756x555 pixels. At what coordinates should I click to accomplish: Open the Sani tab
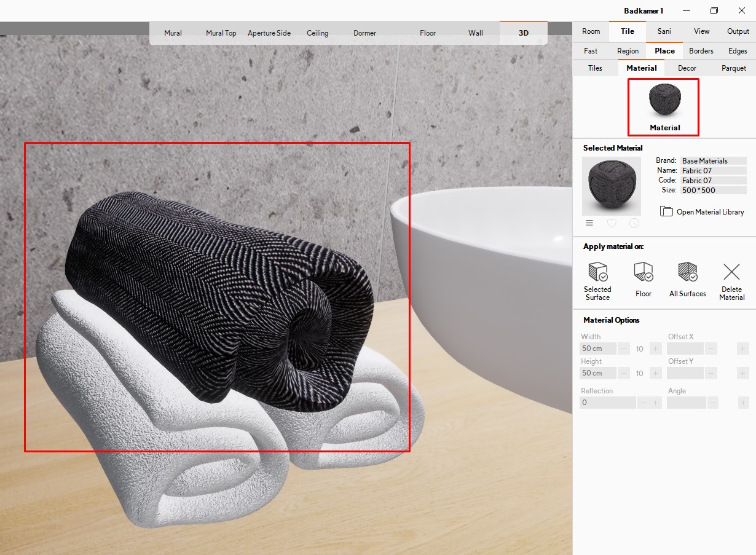click(x=664, y=31)
